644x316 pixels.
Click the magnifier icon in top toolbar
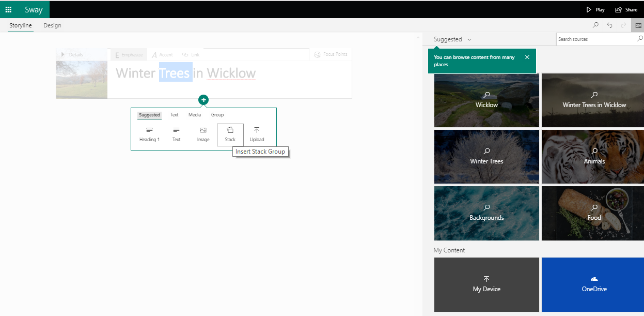coord(595,25)
